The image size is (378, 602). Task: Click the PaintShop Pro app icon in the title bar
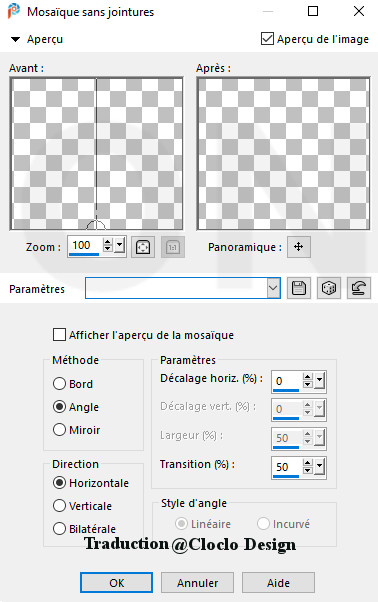tap(13, 11)
